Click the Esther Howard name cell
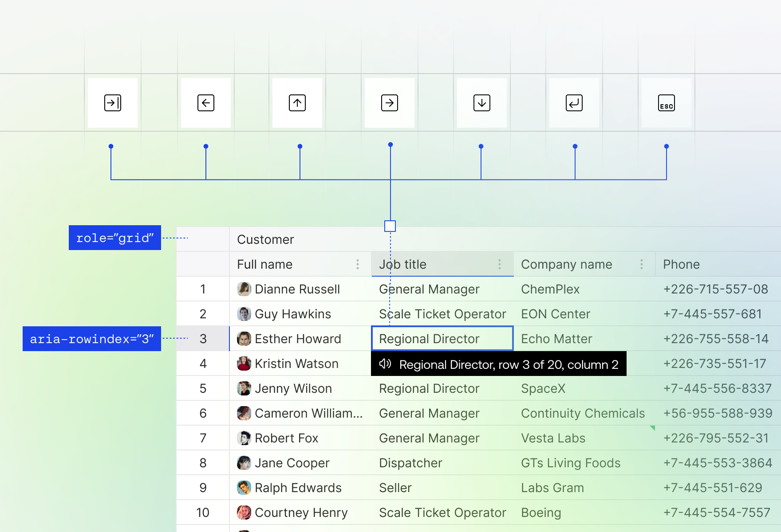 (300, 339)
